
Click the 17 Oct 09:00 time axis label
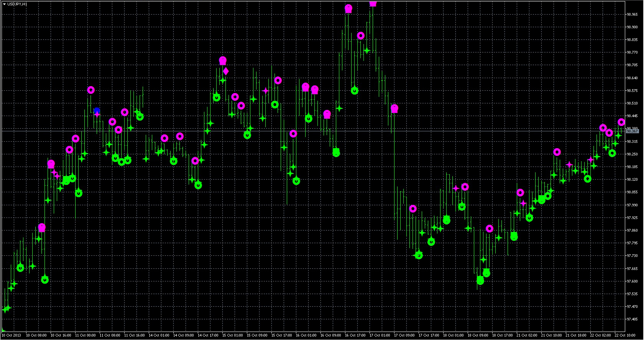point(404,335)
